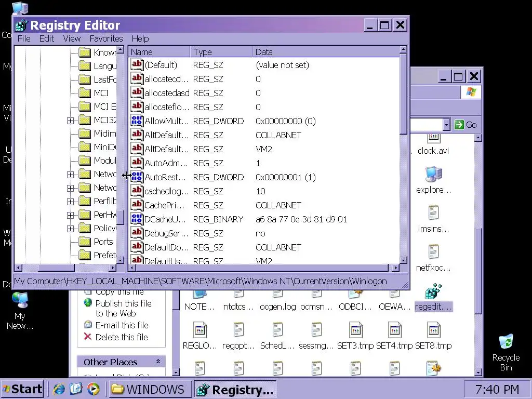532x399 pixels.
Task: Select the imsins... log file icon
Action: pos(433,212)
